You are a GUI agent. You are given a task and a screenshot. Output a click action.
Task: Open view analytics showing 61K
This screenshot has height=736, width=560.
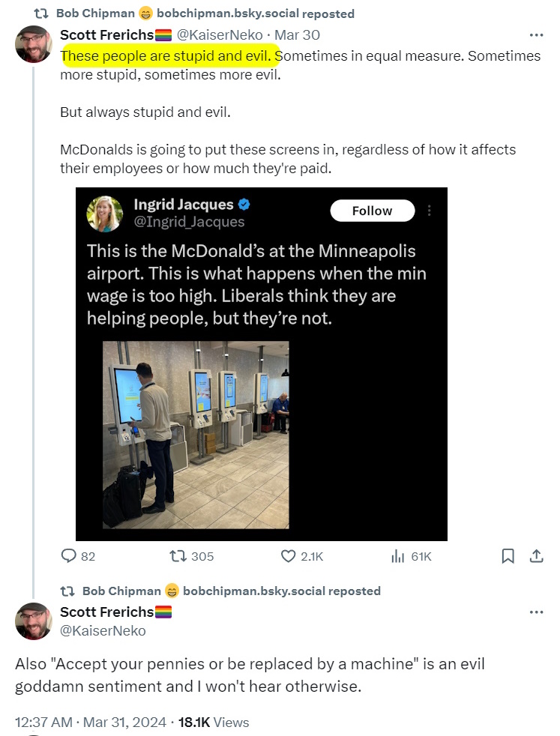tap(398, 556)
